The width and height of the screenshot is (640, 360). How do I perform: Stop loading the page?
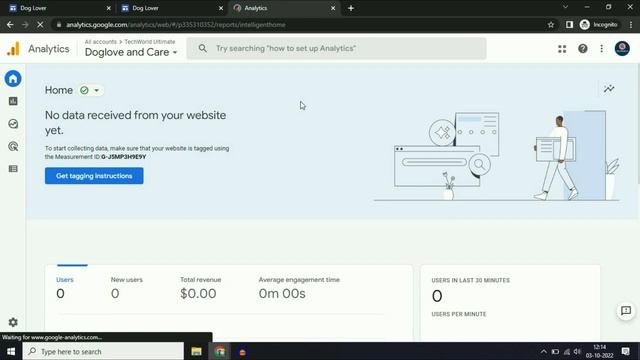(x=40, y=24)
